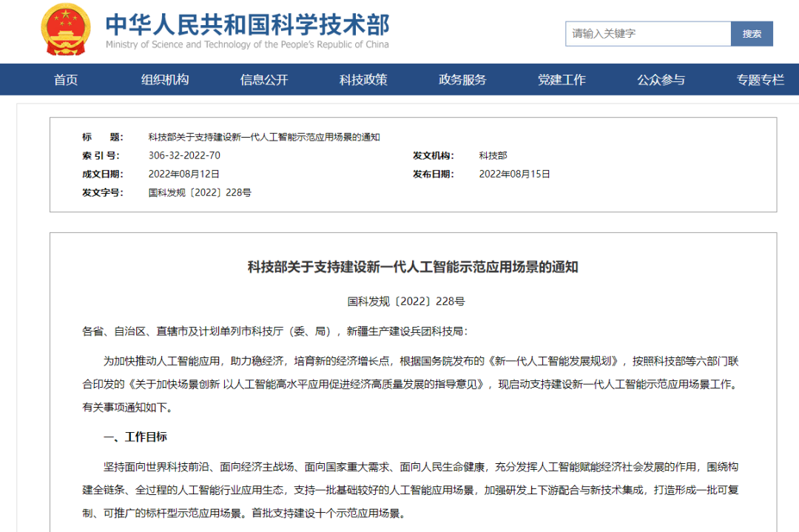Click the 发文字号 value in the info box

pos(200,192)
